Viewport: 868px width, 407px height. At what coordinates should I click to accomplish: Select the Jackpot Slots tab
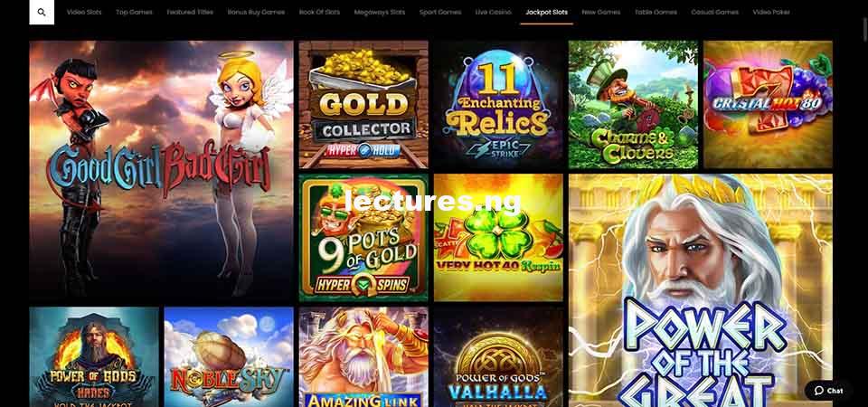tap(546, 12)
